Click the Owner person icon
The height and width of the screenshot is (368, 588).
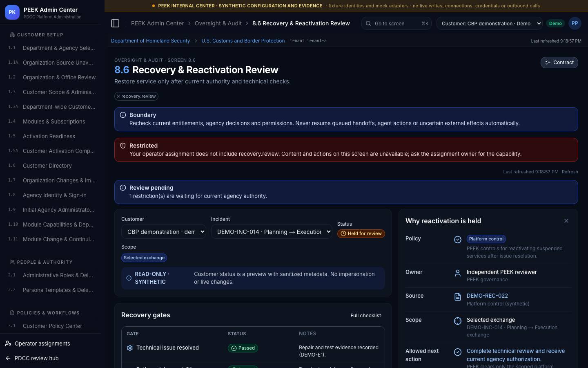coord(458,273)
